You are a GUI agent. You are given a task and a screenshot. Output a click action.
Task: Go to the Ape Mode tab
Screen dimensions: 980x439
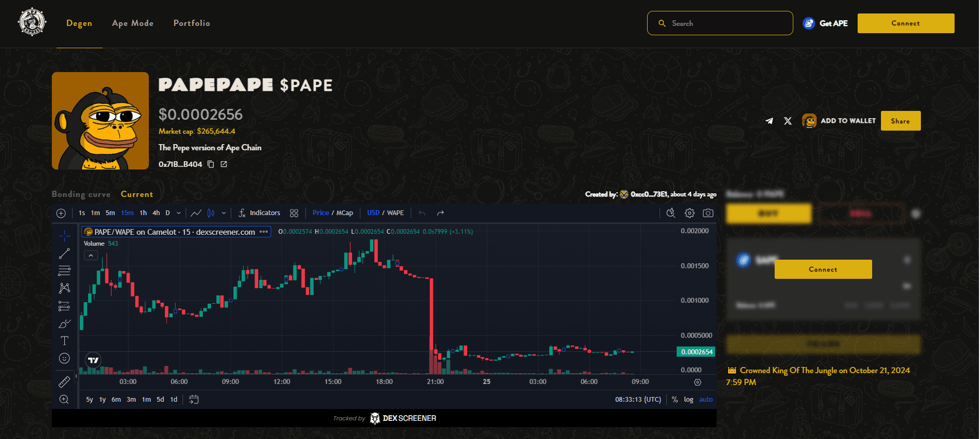click(x=133, y=23)
